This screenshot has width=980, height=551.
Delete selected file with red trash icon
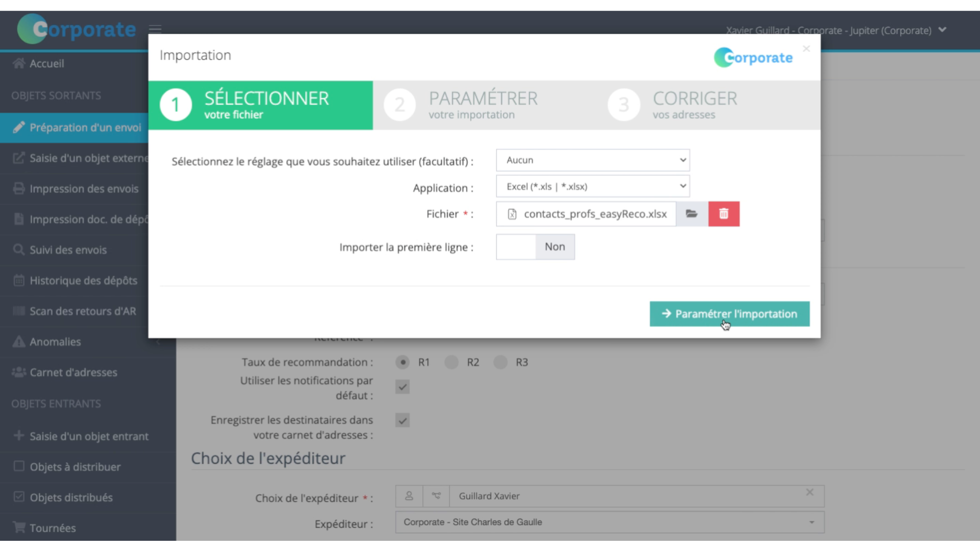click(x=724, y=214)
